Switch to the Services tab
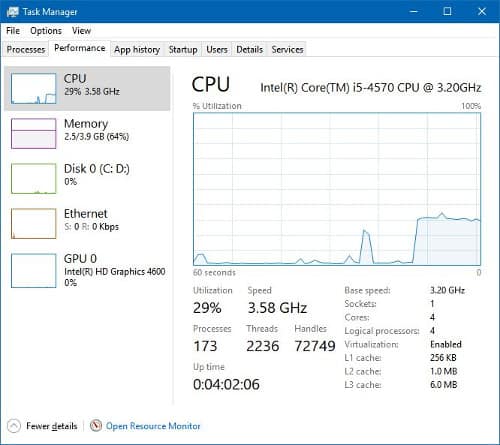 [287, 49]
